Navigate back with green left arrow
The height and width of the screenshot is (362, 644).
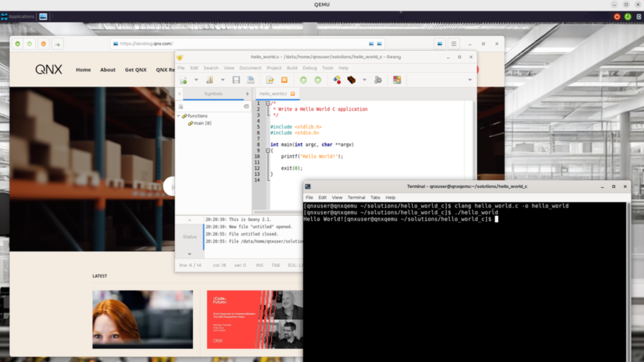pos(304,80)
